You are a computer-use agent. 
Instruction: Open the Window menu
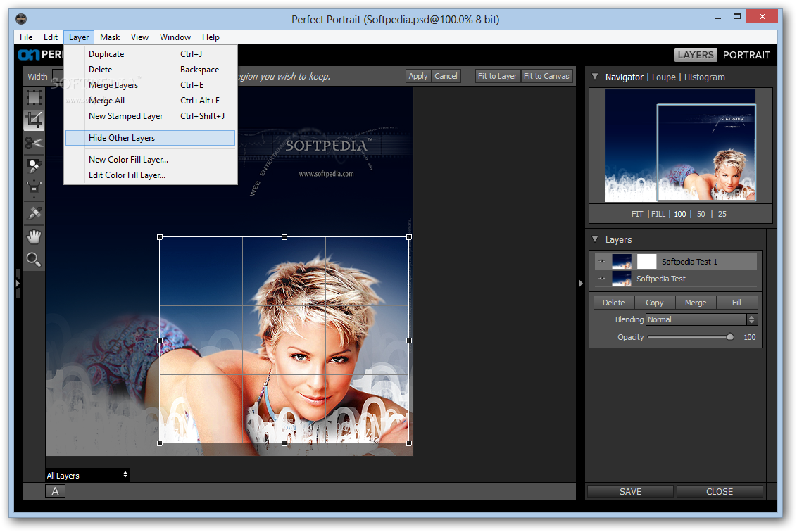tap(175, 37)
